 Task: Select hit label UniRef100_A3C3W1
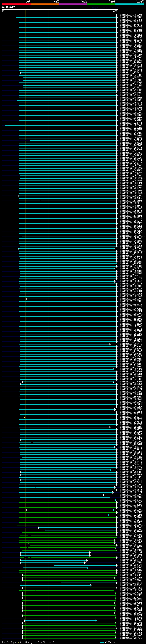coord(131,562)
